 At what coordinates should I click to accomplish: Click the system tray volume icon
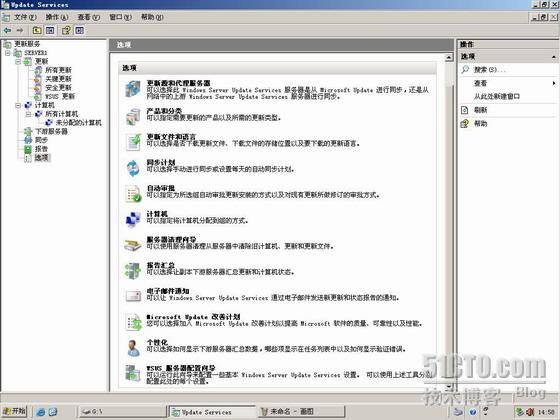530,412
